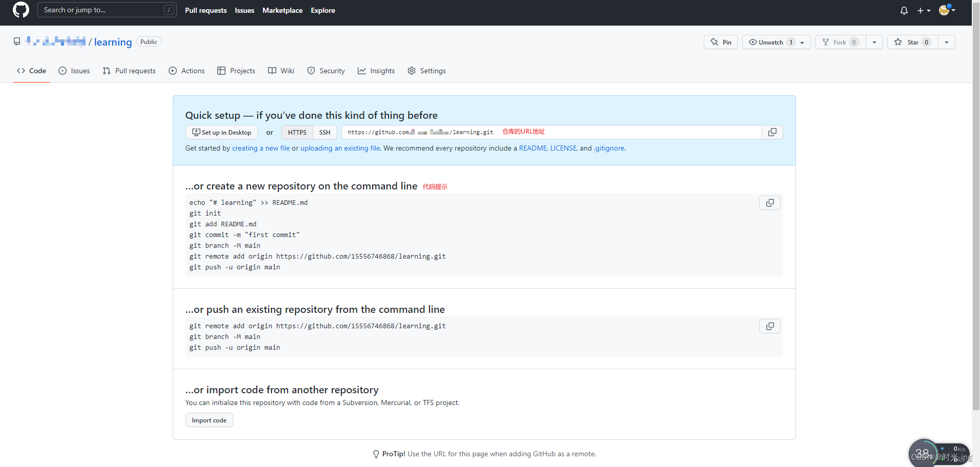The width and height of the screenshot is (980, 467).
Task: Open the creating a new file link
Action: [261, 148]
